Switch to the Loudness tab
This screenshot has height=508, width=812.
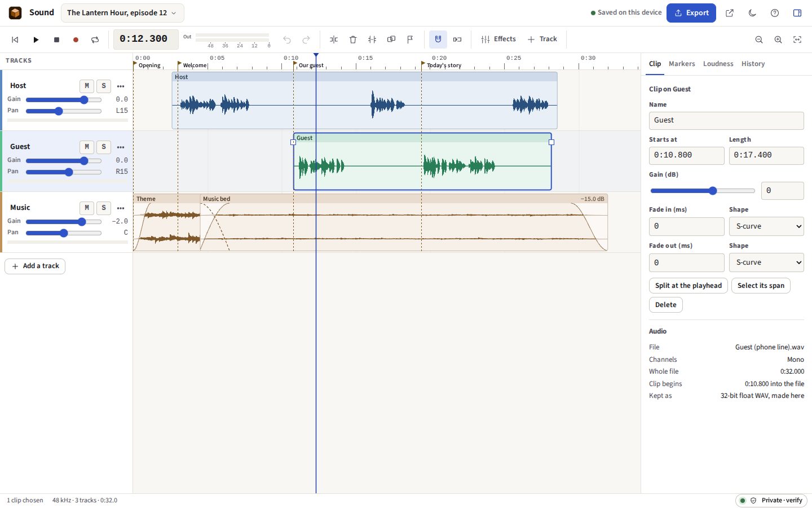tap(718, 64)
